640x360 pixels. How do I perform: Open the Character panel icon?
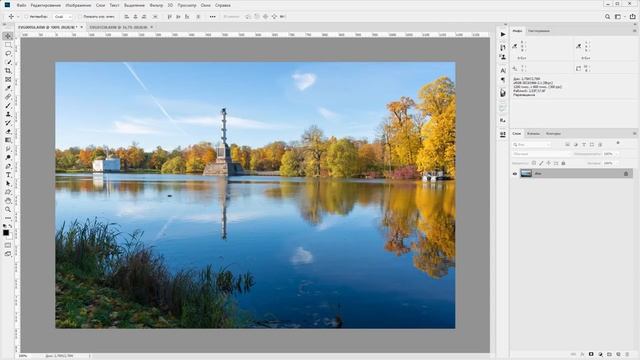pos(503,71)
